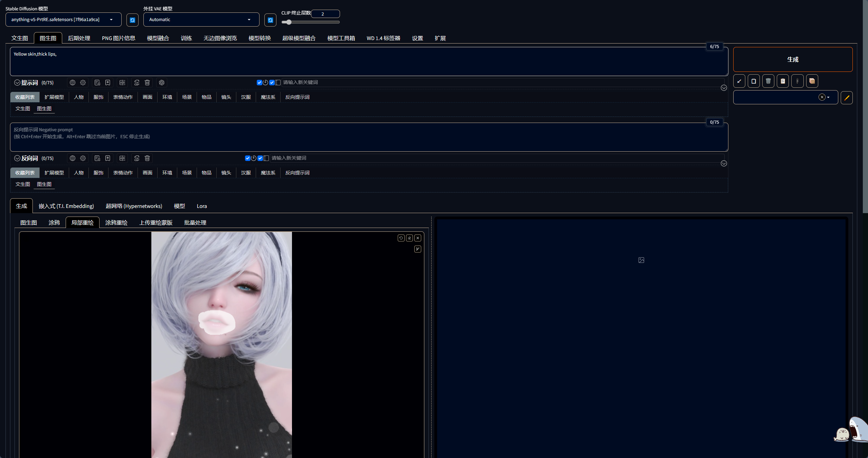The image size is (868, 458).
Task: Click the paperclip icon under Generate button
Action: click(797, 81)
